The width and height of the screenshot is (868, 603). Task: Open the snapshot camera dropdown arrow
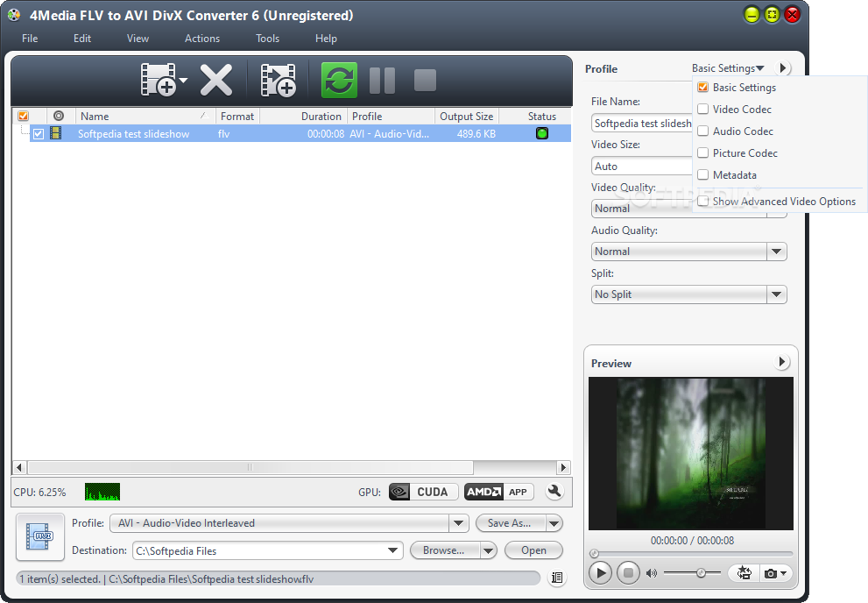(784, 574)
